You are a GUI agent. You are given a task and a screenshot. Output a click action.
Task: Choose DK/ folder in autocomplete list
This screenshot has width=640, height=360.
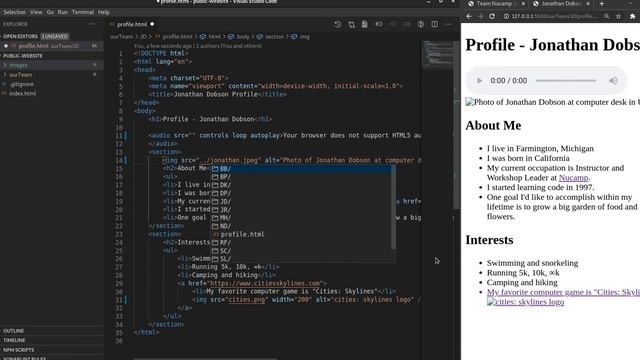pyautogui.click(x=301, y=185)
